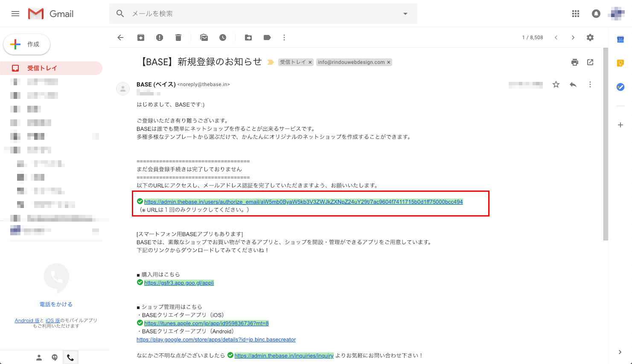Archive this conversation
The image size is (632, 364).
pos(141,38)
